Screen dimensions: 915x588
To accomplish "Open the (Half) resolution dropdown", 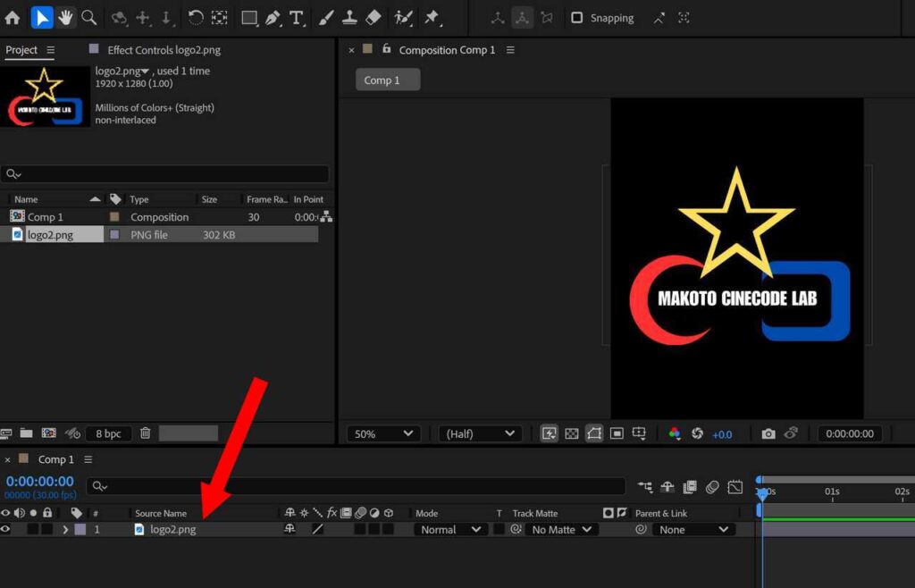I will tap(480, 433).
